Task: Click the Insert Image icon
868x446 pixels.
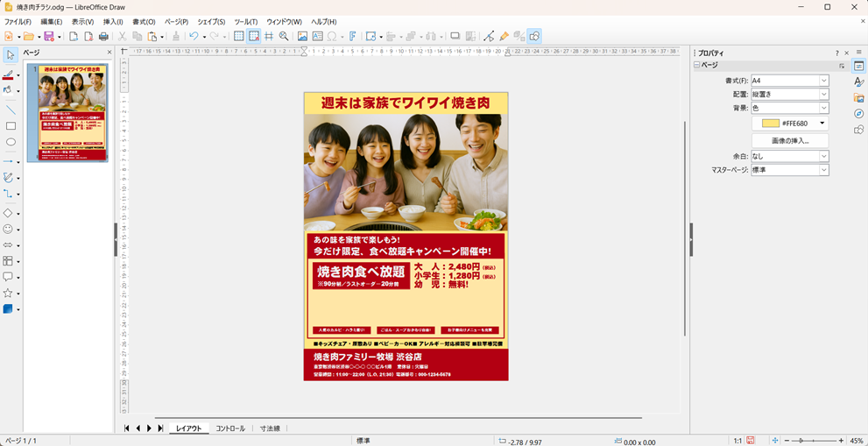Action: 302,37
